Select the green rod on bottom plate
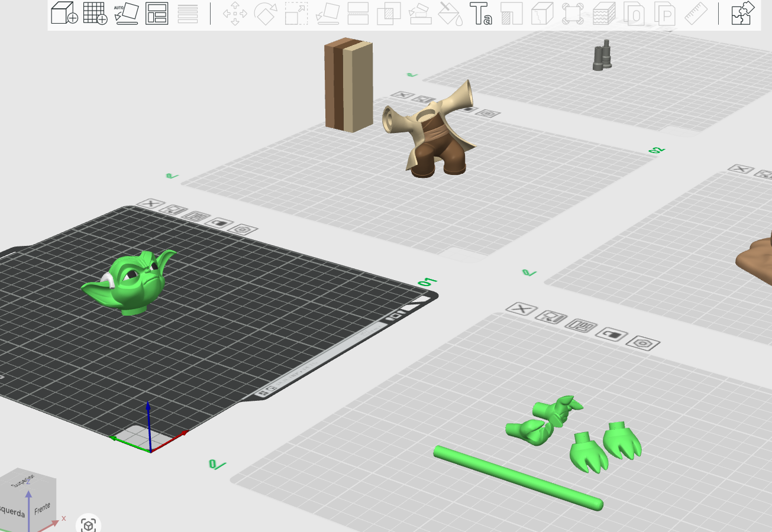Image resolution: width=772 pixels, height=532 pixels. point(518,478)
